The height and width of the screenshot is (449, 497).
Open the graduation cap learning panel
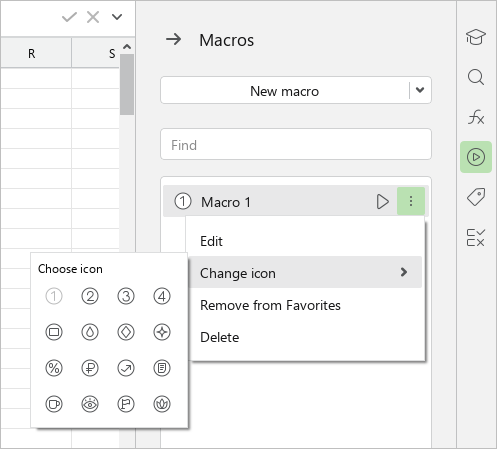click(476, 37)
